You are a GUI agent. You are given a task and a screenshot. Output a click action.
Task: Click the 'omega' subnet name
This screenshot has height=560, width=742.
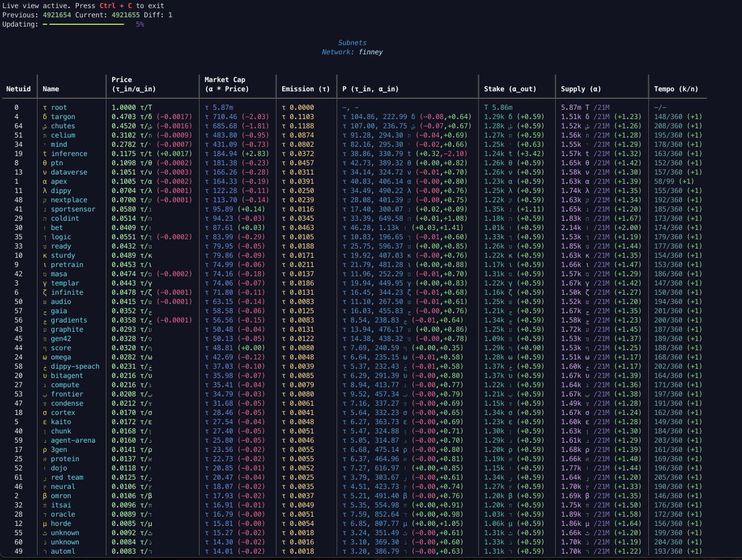coord(61,357)
